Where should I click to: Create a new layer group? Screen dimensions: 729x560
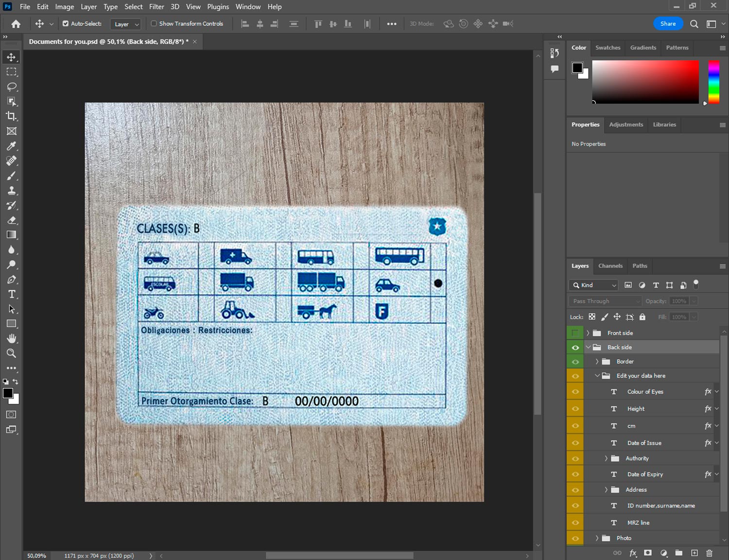coord(678,553)
